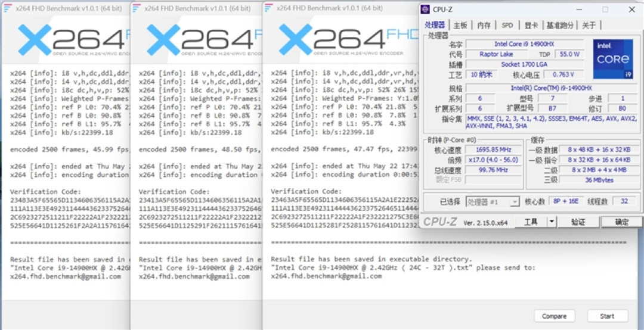
Task: Click the core speed value 1695.85 MHz
Action: click(x=493, y=150)
